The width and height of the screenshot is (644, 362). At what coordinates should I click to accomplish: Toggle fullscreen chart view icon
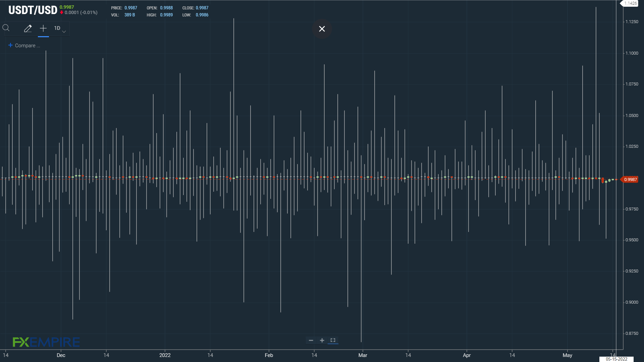(333, 341)
